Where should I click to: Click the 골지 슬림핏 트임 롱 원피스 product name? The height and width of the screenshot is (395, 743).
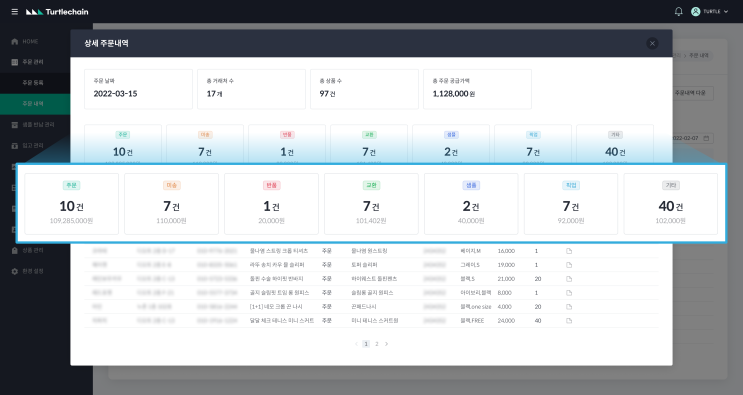[x=279, y=293]
